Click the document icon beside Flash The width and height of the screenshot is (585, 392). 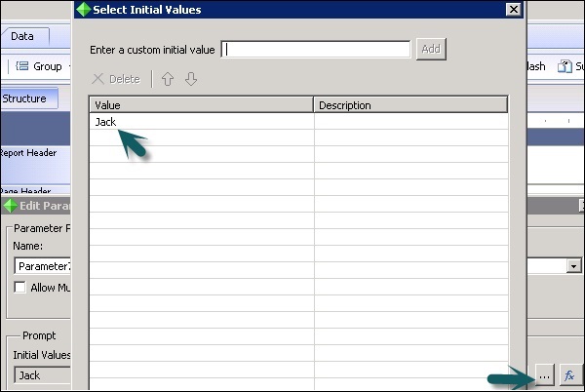[565, 66]
